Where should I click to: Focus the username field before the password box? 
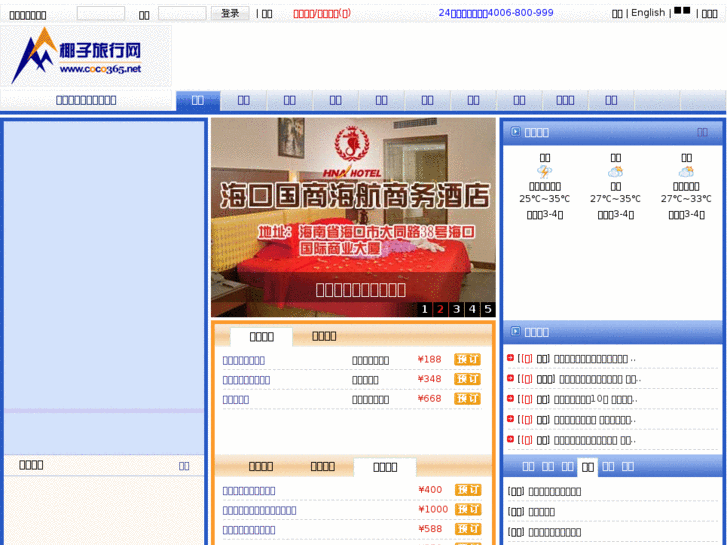(x=101, y=13)
